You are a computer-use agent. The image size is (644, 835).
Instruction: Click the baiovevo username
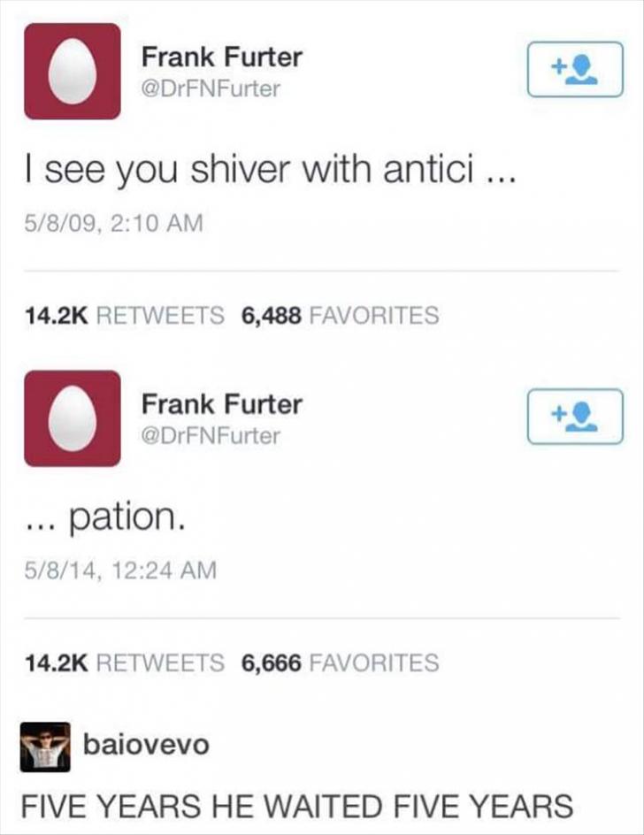146,745
